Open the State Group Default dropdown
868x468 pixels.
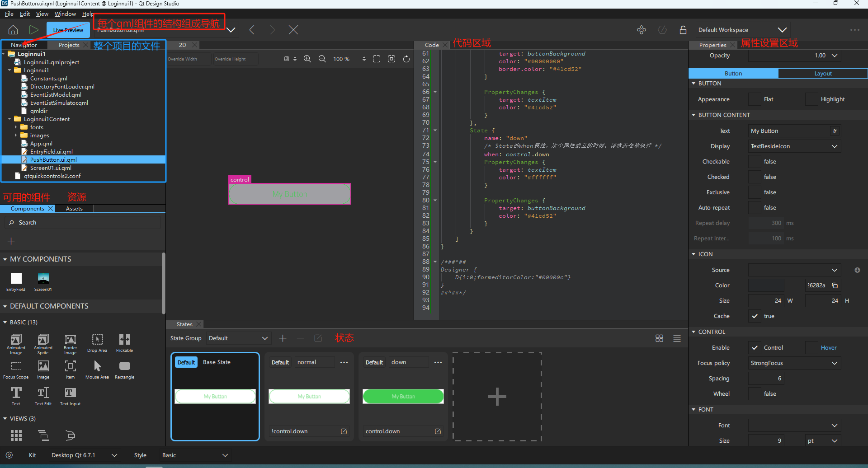pos(238,338)
